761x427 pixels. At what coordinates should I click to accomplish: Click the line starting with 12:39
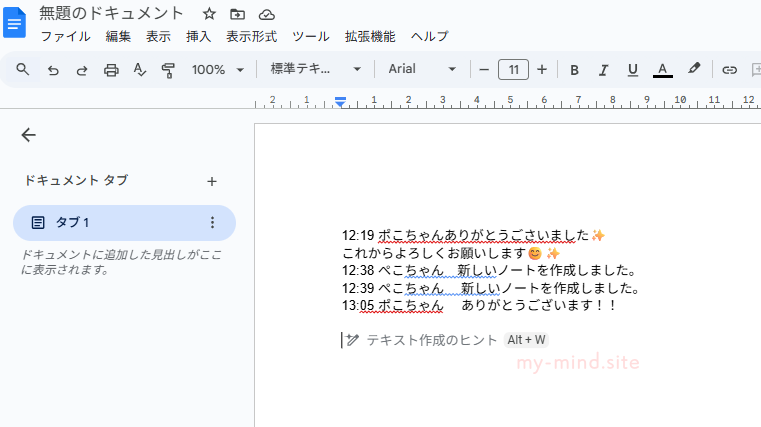point(491,288)
